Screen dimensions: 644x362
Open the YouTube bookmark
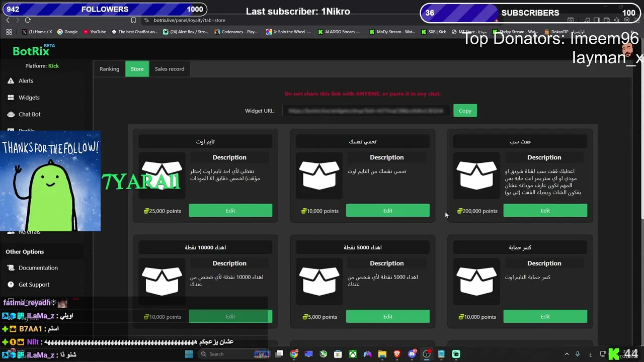tap(95, 32)
